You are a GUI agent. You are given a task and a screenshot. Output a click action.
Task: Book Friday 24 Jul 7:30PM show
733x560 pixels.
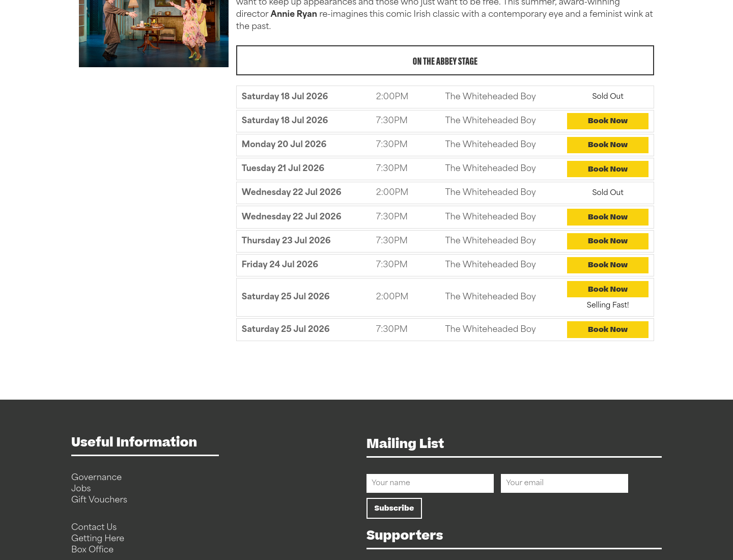pyautogui.click(x=607, y=265)
